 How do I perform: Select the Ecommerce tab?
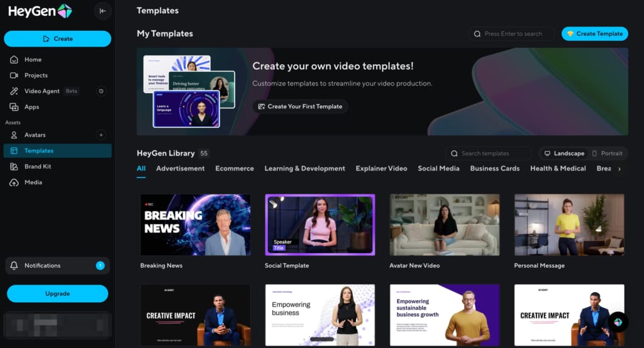235,169
